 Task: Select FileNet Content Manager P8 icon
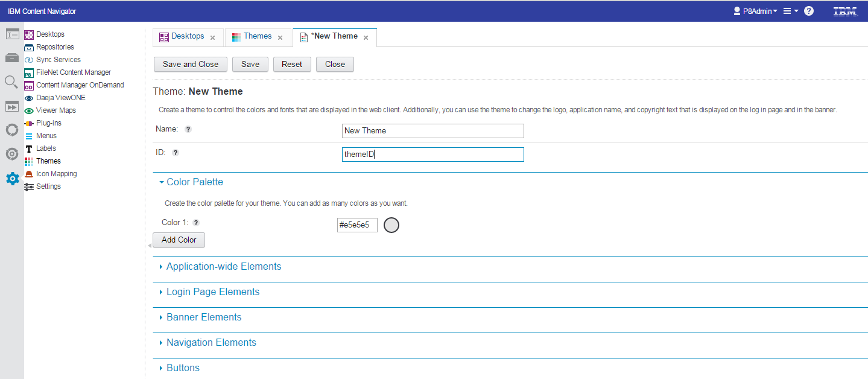click(x=29, y=72)
